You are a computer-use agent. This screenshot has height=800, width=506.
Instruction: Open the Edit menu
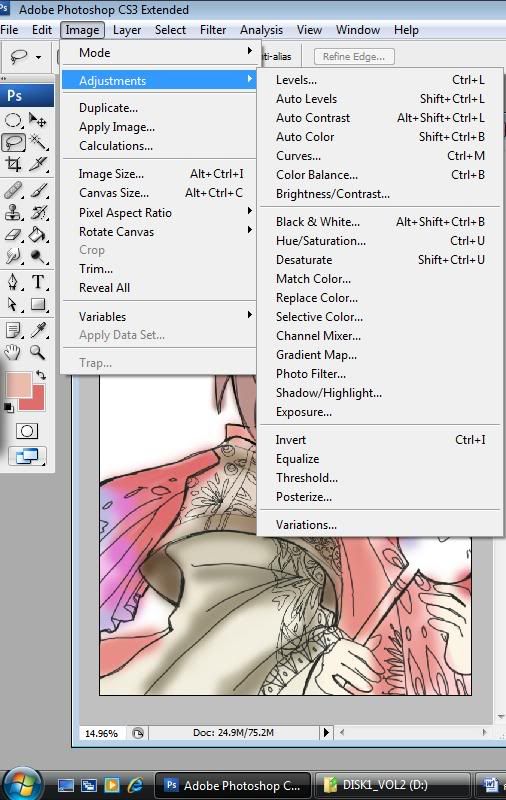coord(42,30)
